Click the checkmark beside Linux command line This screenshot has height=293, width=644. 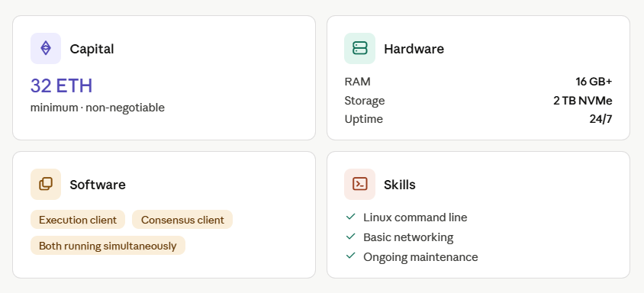(350, 217)
